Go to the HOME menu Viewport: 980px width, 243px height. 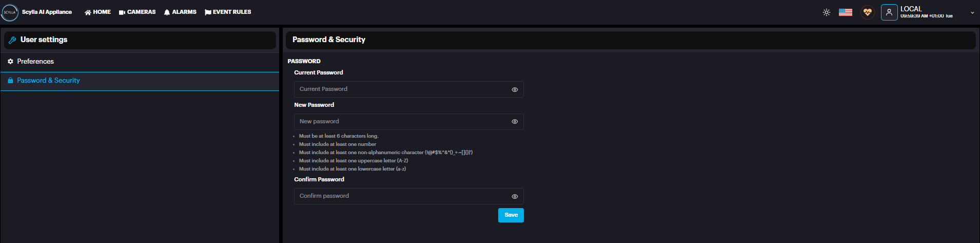[97, 12]
